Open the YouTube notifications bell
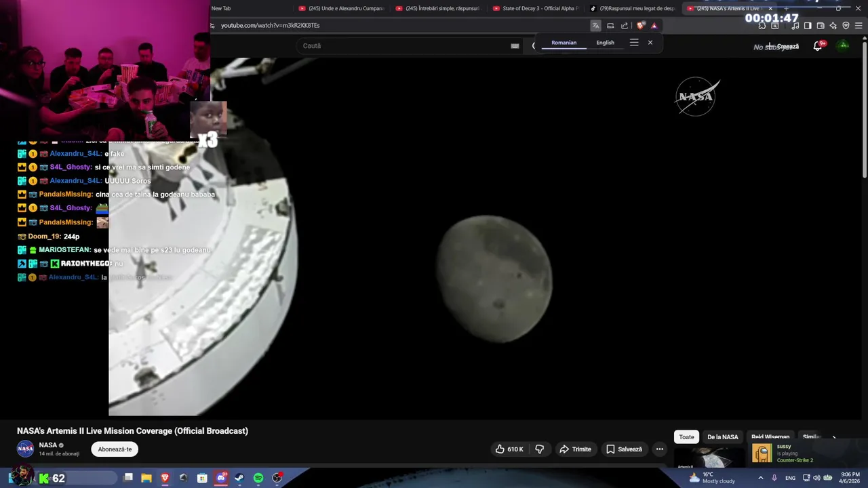The image size is (868, 488). tap(818, 46)
